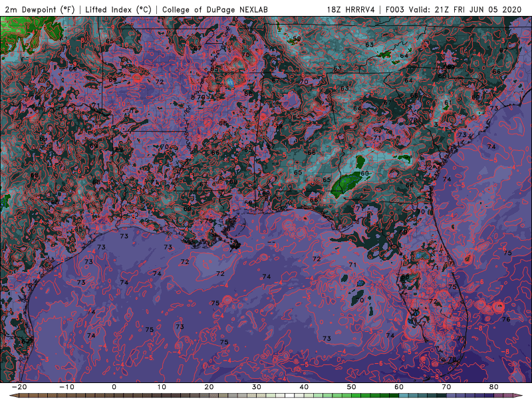This screenshot has height=399, width=532.
Task: Click the 0 label on the color scale
Action: coord(114,387)
